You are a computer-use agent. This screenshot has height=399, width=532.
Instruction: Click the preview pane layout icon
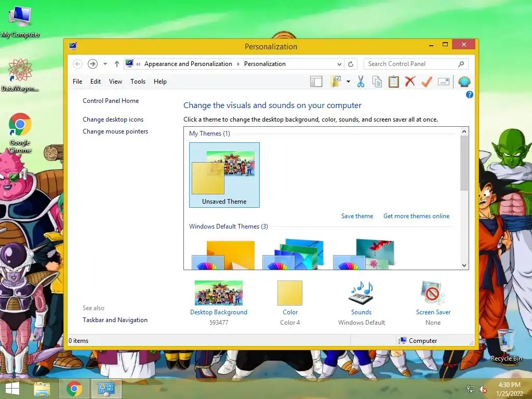316,82
